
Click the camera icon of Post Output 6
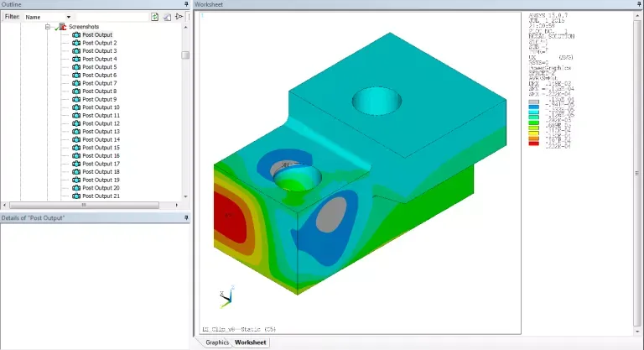click(x=76, y=76)
